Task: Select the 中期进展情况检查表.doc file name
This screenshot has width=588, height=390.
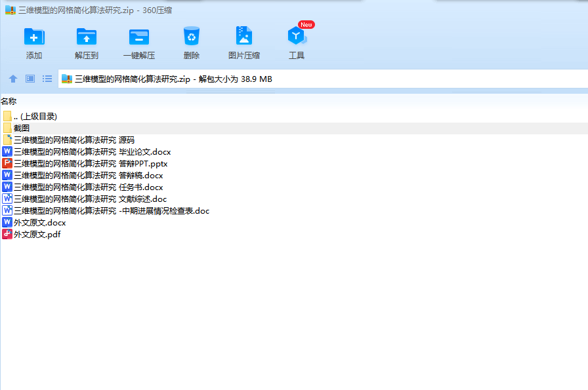Action: [x=112, y=211]
